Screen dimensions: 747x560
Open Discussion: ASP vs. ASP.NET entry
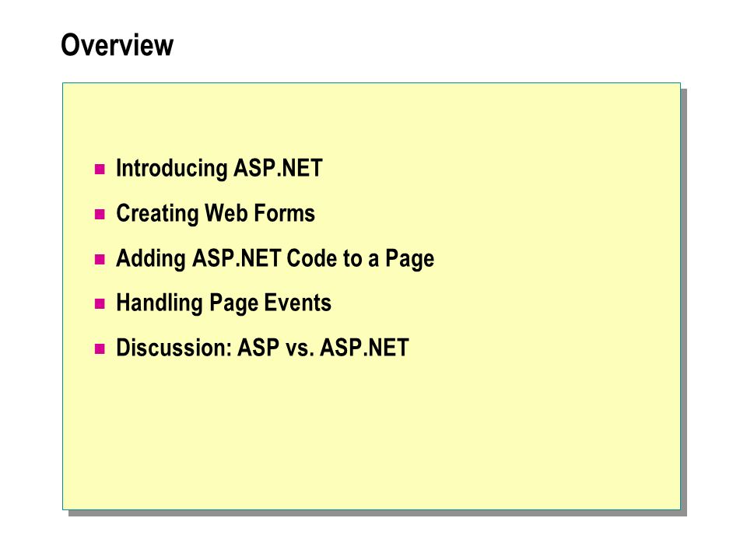[262, 348]
